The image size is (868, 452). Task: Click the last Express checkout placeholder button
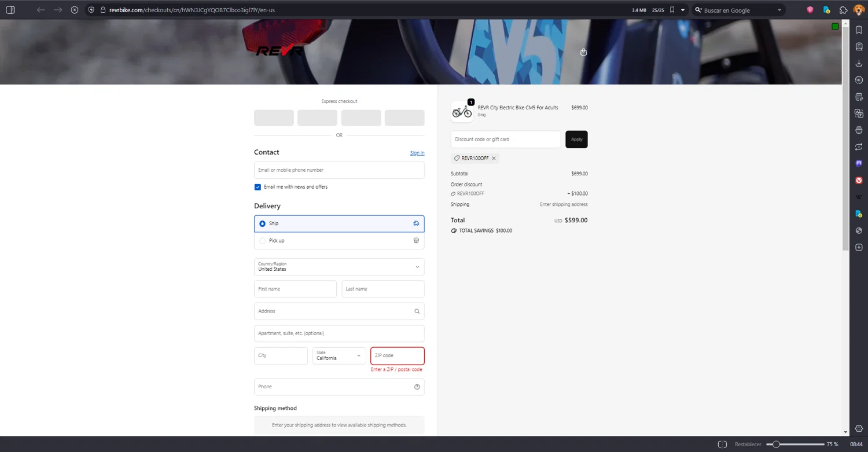click(x=404, y=118)
